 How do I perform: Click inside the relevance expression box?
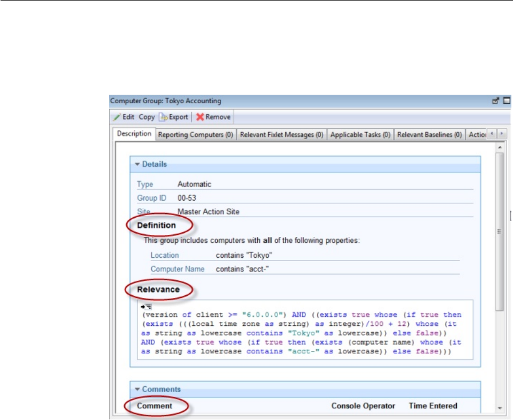(x=305, y=330)
